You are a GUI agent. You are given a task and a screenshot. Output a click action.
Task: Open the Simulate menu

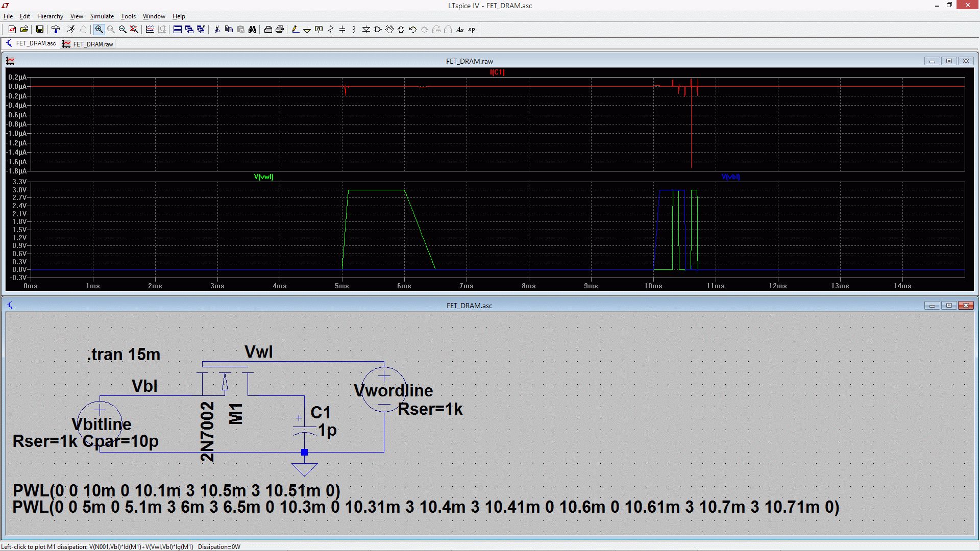(x=102, y=16)
